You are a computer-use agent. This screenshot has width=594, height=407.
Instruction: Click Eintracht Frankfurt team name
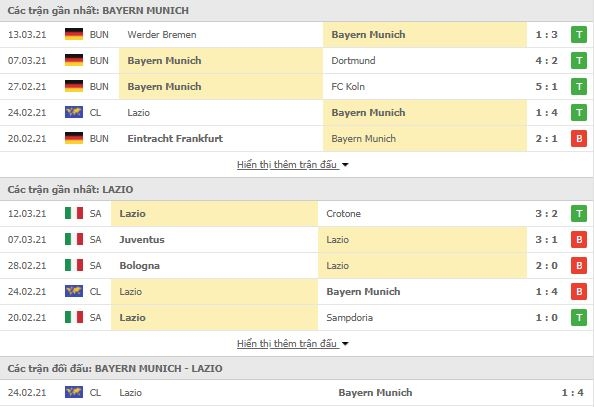point(175,139)
